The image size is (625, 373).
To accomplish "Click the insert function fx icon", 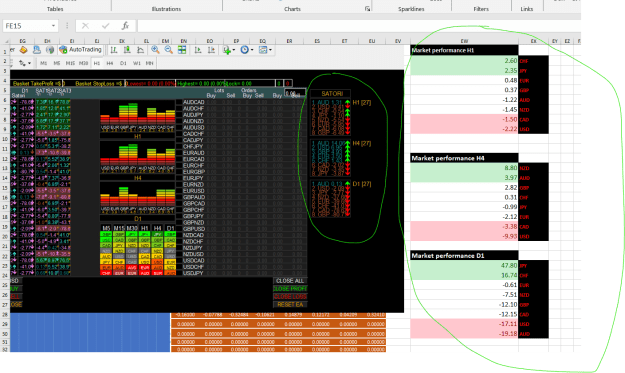I will (x=125, y=26).
